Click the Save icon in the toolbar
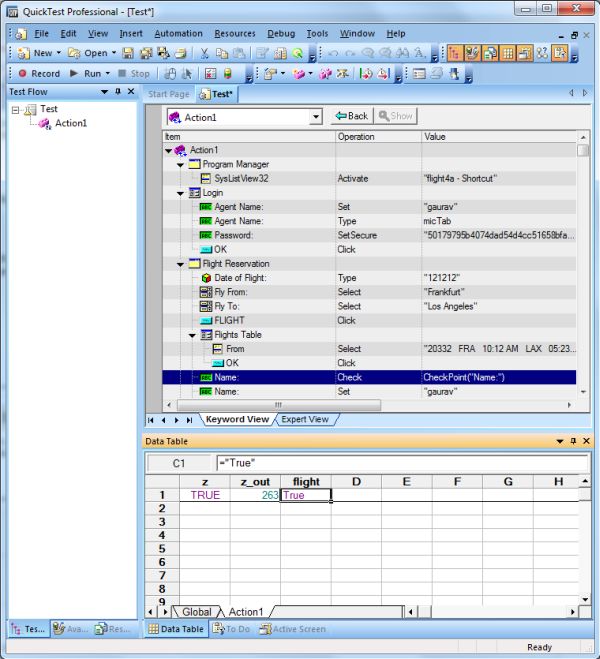 (128, 53)
